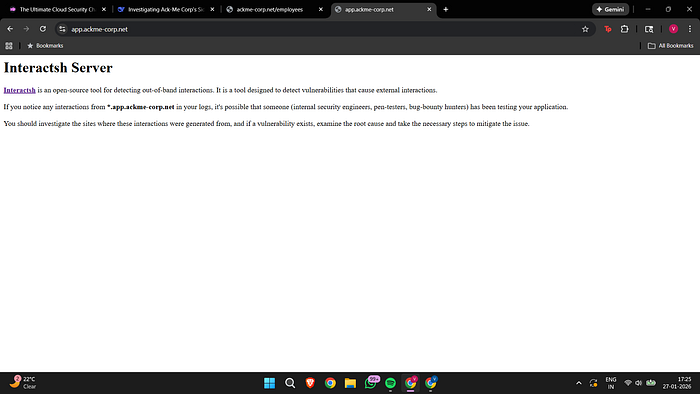Open WhatsApp from the taskbar

tap(371, 382)
